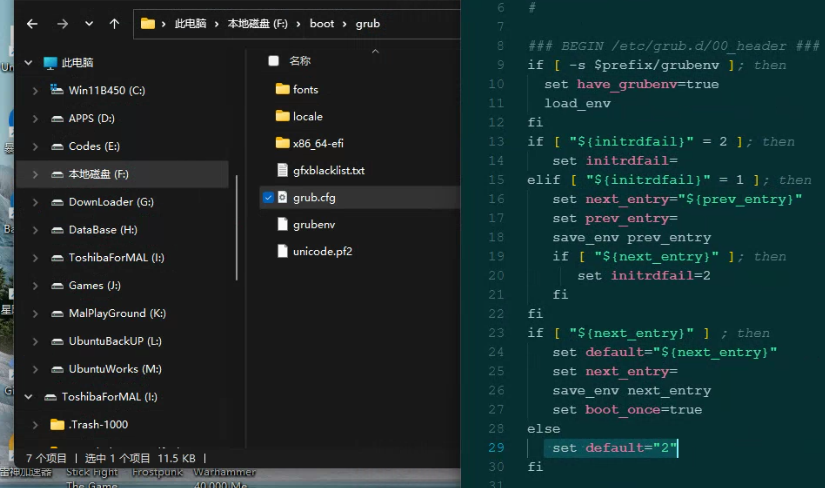Go back in File Explorer

coord(32,24)
